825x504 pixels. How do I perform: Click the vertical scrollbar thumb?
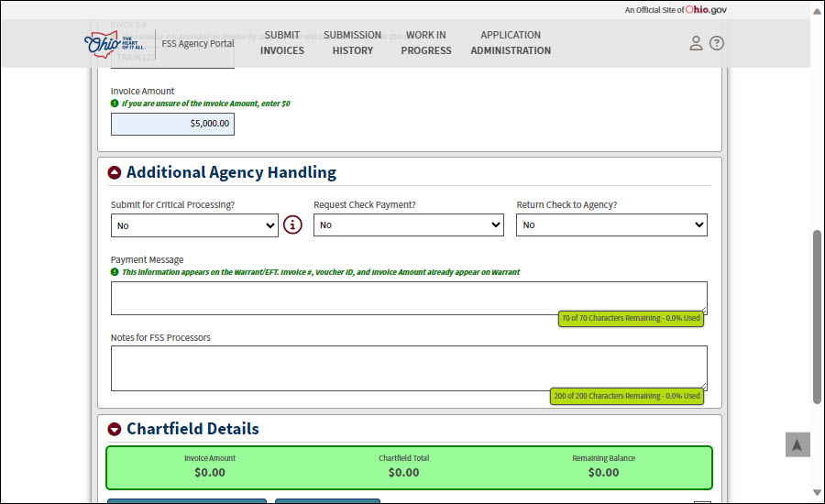(x=817, y=317)
